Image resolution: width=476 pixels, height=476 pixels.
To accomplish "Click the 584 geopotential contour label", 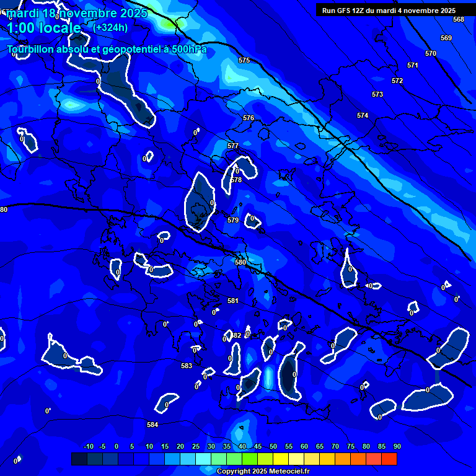I will tap(152, 425).
